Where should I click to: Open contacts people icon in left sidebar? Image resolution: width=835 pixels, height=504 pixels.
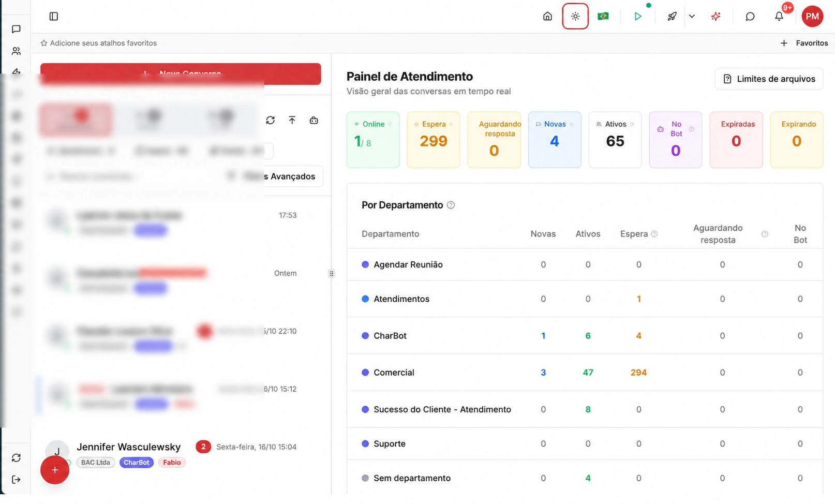point(16,51)
